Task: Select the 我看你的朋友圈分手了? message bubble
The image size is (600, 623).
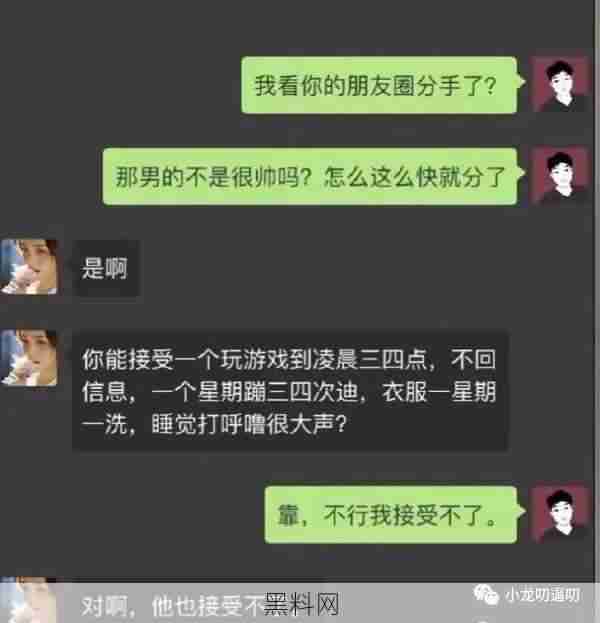Action: (x=379, y=85)
